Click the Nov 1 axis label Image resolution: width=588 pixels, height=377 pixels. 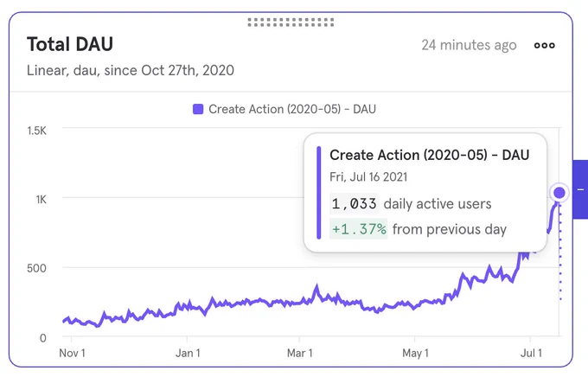coord(72,353)
